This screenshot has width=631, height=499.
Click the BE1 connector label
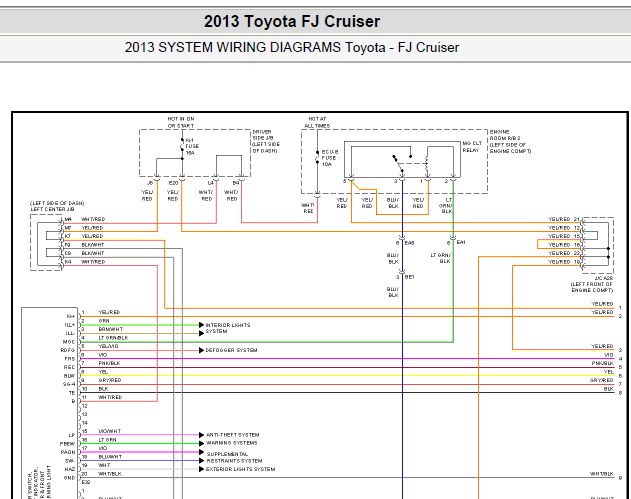[x=410, y=277]
